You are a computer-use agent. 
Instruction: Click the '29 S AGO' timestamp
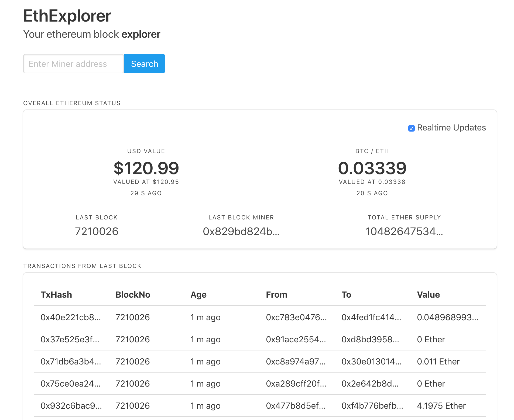point(146,193)
